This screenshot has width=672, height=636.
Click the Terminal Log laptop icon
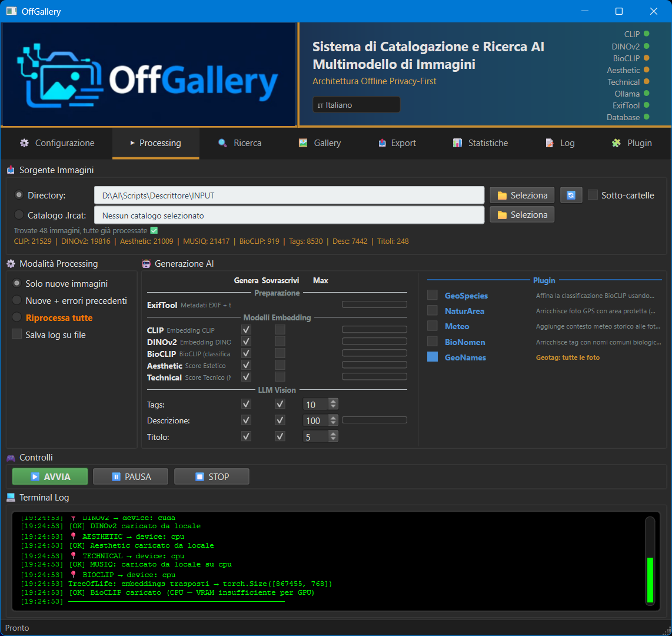(11, 498)
